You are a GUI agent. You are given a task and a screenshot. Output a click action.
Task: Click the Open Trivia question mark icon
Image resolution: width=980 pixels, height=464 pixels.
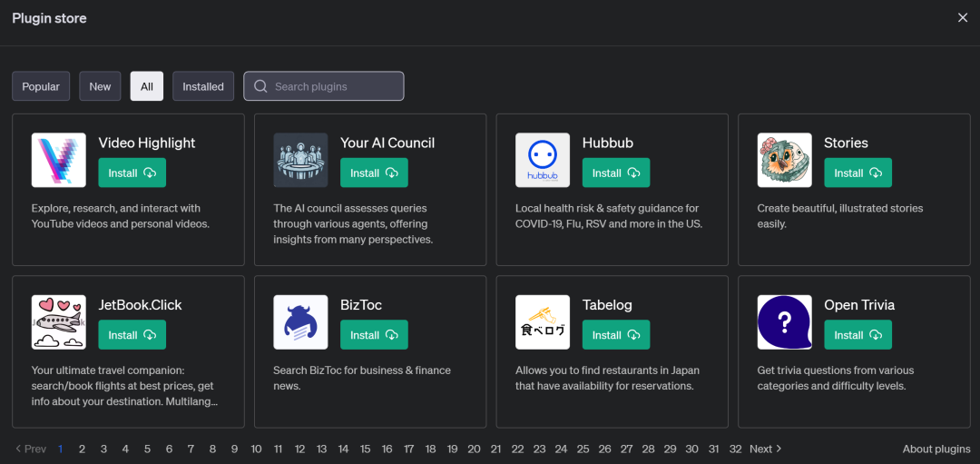785,322
